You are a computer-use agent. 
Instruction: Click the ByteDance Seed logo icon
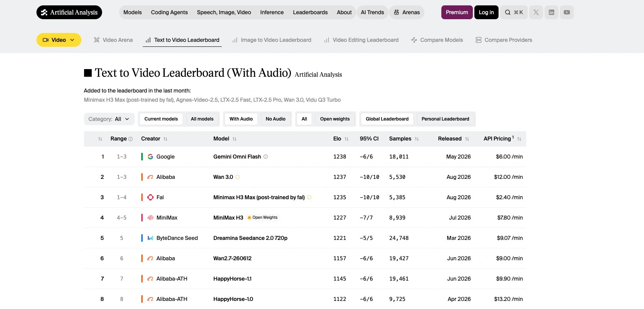pos(150,238)
